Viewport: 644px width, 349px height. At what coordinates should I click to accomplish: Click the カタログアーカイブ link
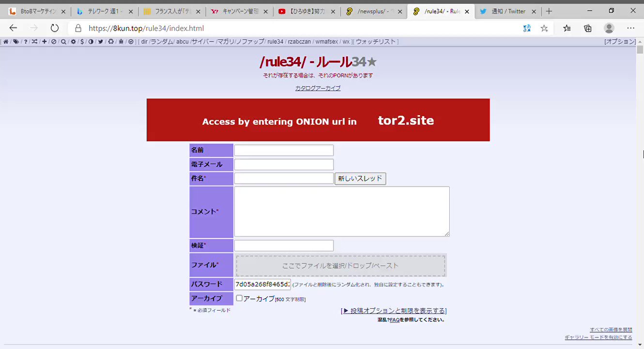point(318,88)
